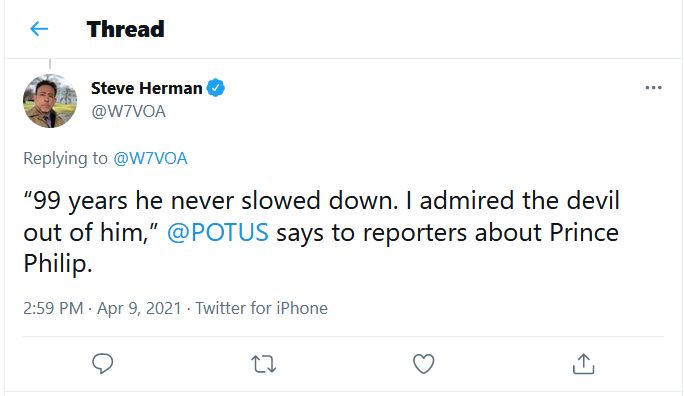Click the blue verified badge next to Steve Herman
The height and width of the screenshot is (396, 684).
point(215,88)
